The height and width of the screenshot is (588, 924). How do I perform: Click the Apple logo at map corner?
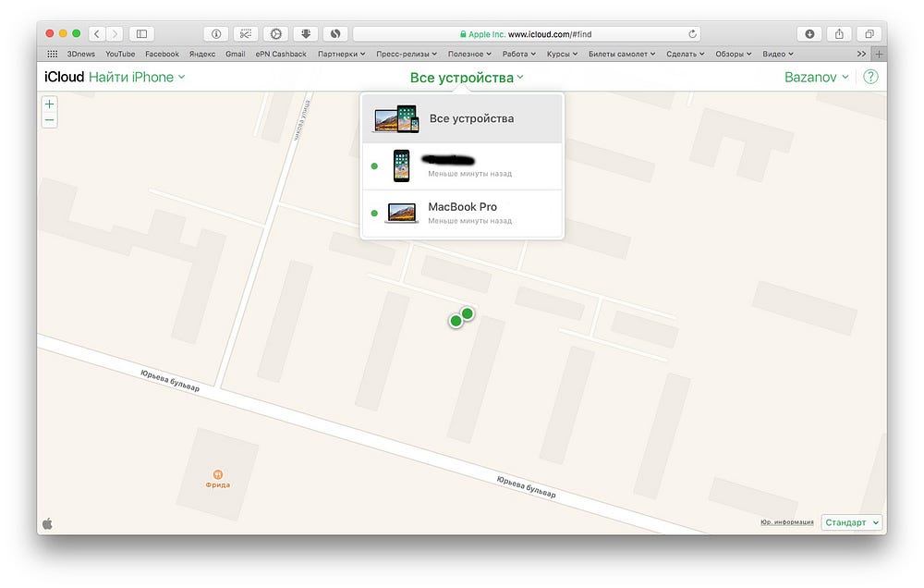[x=48, y=523]
